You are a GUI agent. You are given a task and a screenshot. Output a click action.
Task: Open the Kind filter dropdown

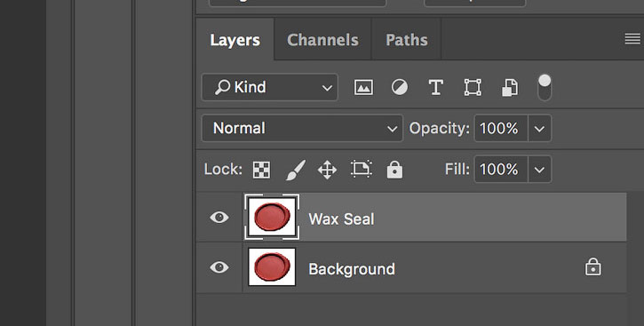pos(270,87)
